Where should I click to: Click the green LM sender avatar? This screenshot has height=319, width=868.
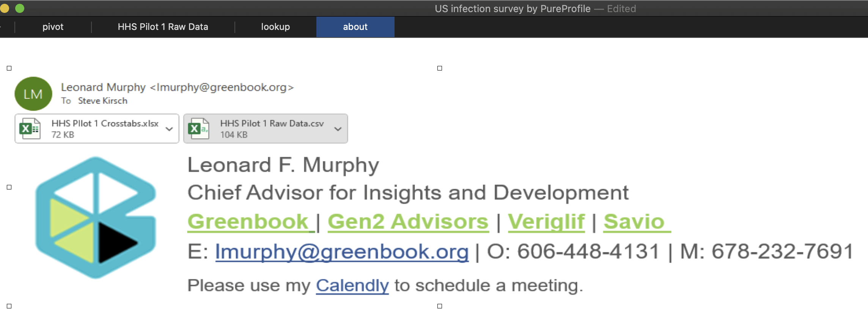pyautogui.click(x=33, y=94)
